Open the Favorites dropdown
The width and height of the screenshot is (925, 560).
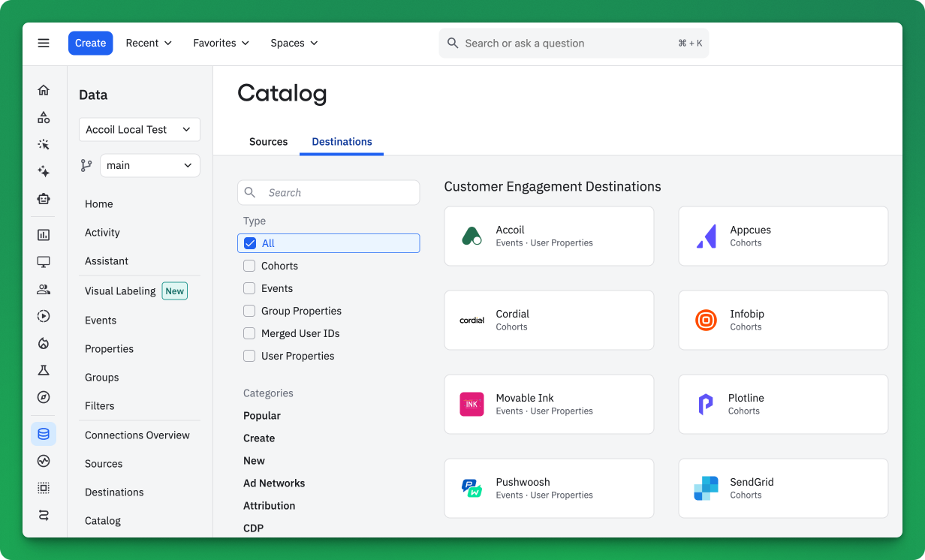[x=221, y=43]
